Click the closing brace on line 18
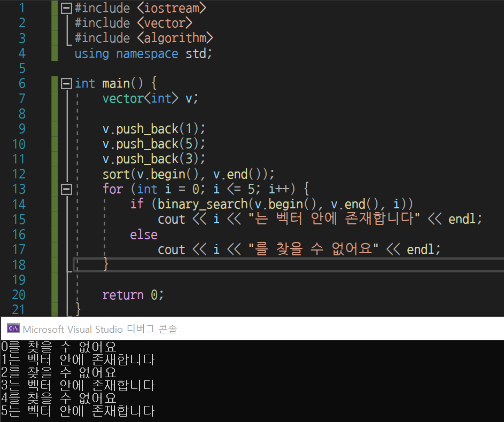This screenshot has width=504, height=422. pos(105,264)
